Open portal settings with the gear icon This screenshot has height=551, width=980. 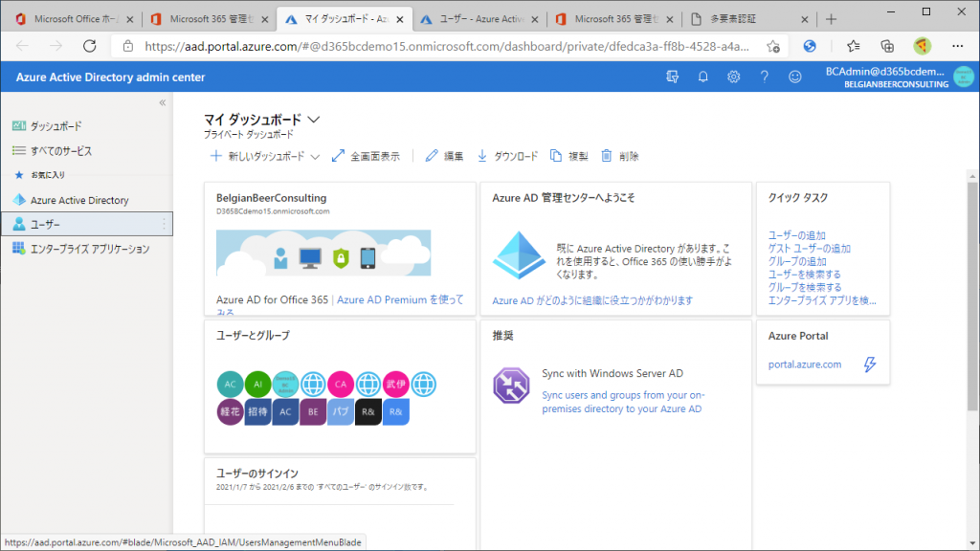(734, 77)
